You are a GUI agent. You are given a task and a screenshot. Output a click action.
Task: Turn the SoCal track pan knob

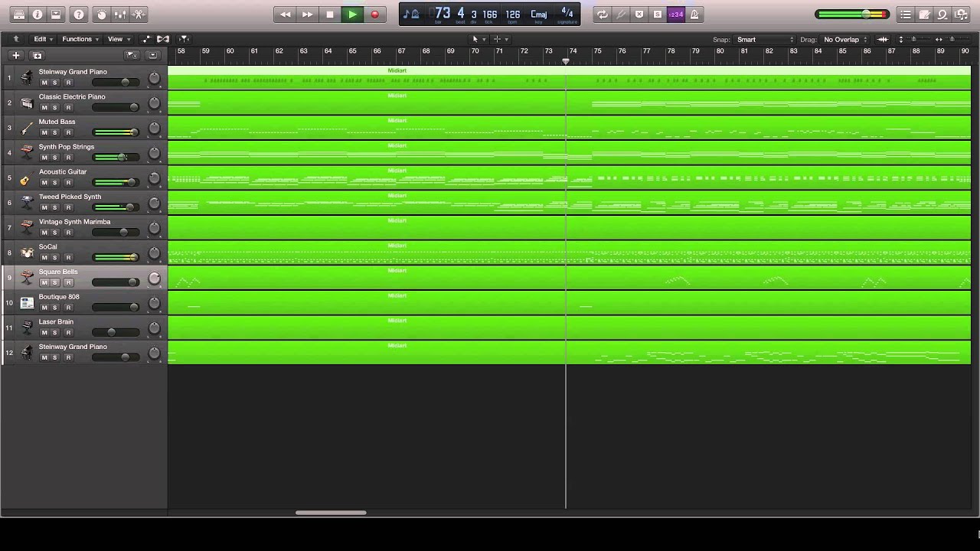(x=154, y=253)
